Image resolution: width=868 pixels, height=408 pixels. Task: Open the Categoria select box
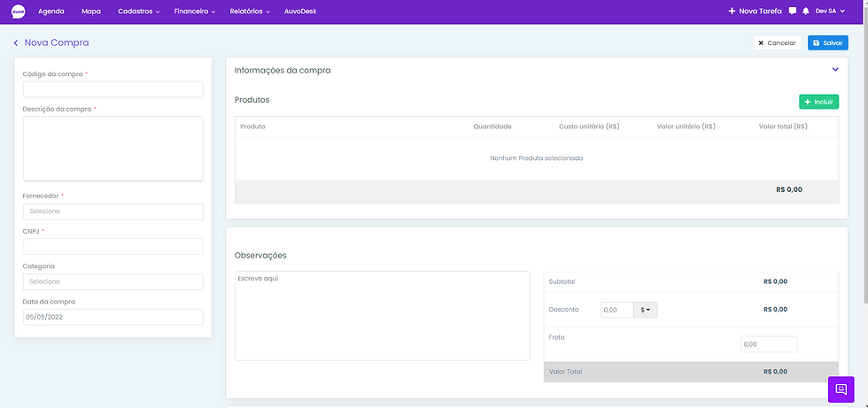pos(113,281)
